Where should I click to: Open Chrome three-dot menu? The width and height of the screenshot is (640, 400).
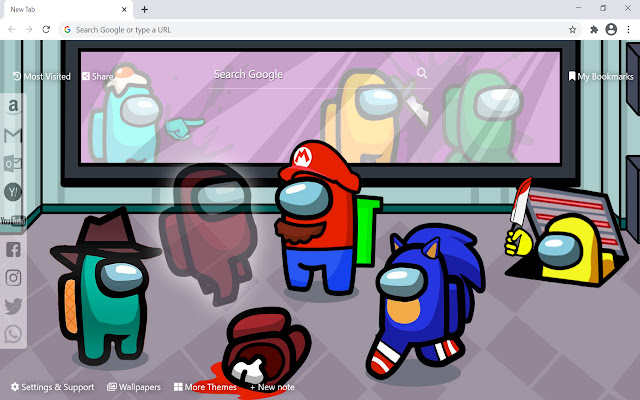pyautogui.click(x=629, y=29)
